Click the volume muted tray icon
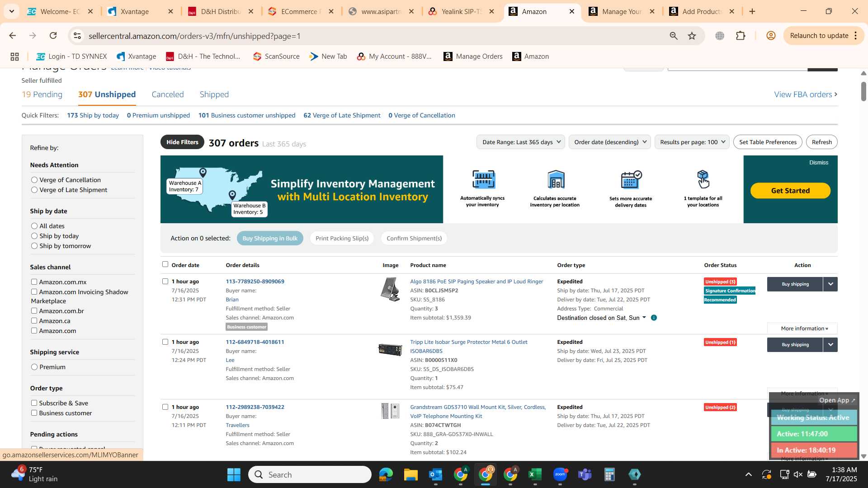The image size is (868, 488). click(798, 474)
